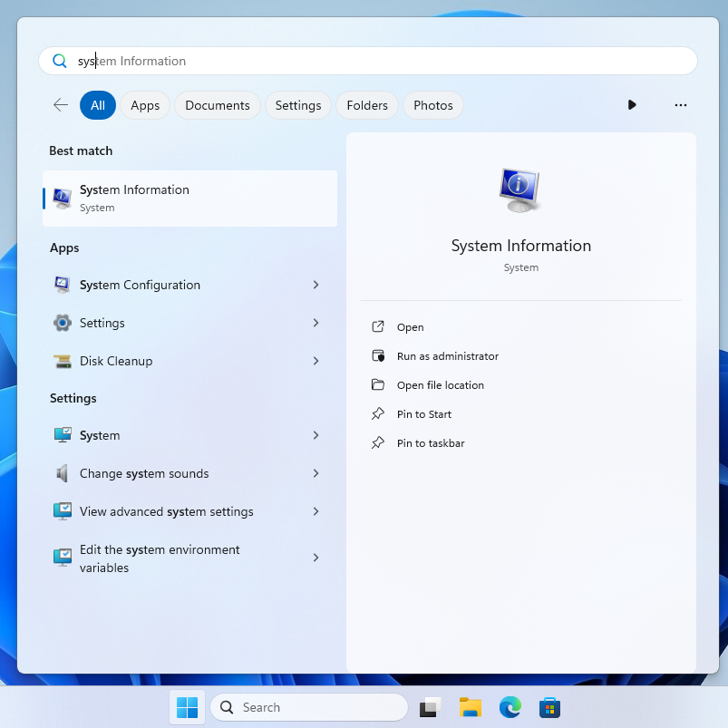Screen dimensions: 728x728
Task: Click the System Information icon in Best match
Action: click(63, 199)
